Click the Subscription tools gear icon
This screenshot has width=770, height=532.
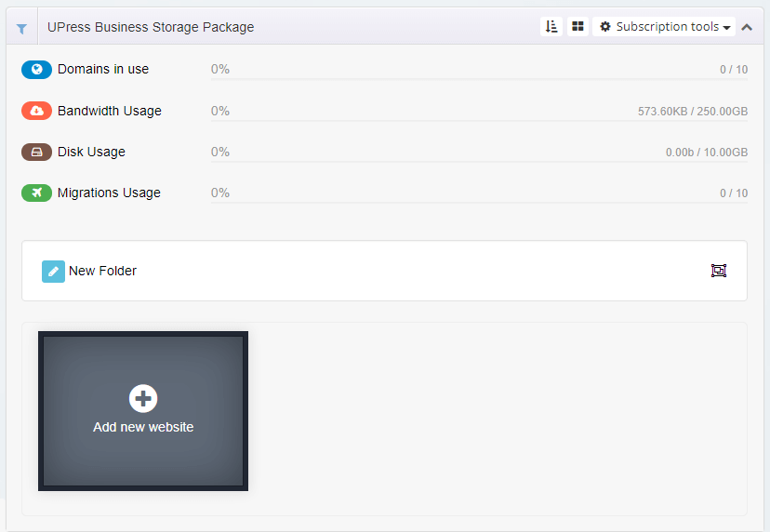(x=605, y=27)
